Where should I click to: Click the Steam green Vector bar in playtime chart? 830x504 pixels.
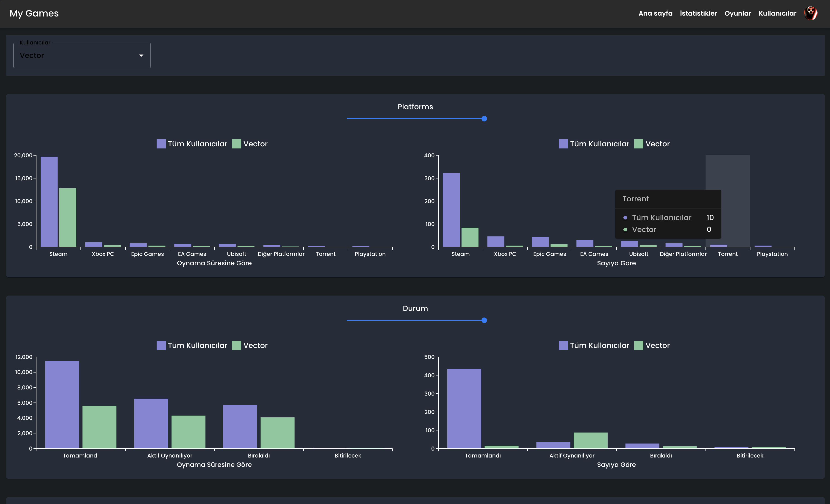click(x=68, y=217)
